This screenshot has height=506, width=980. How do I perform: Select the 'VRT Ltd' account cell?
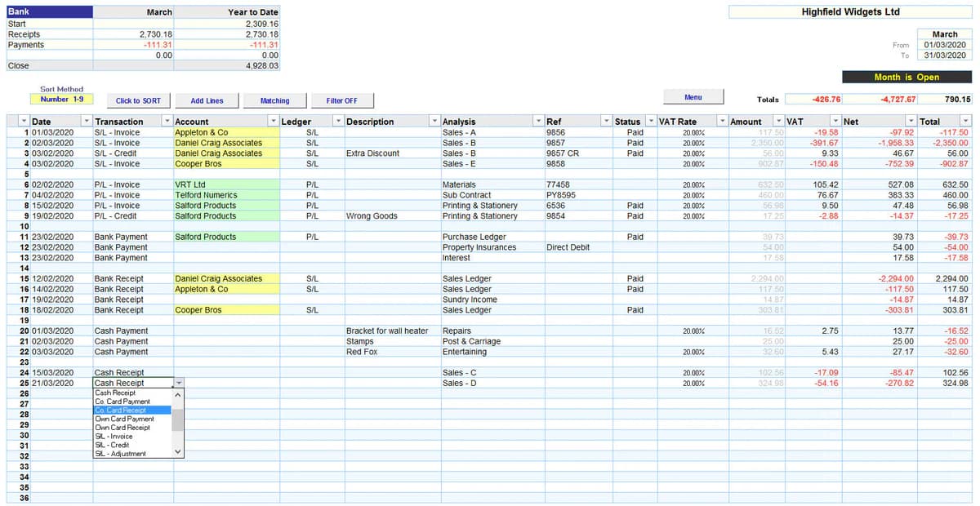point(226,184)
